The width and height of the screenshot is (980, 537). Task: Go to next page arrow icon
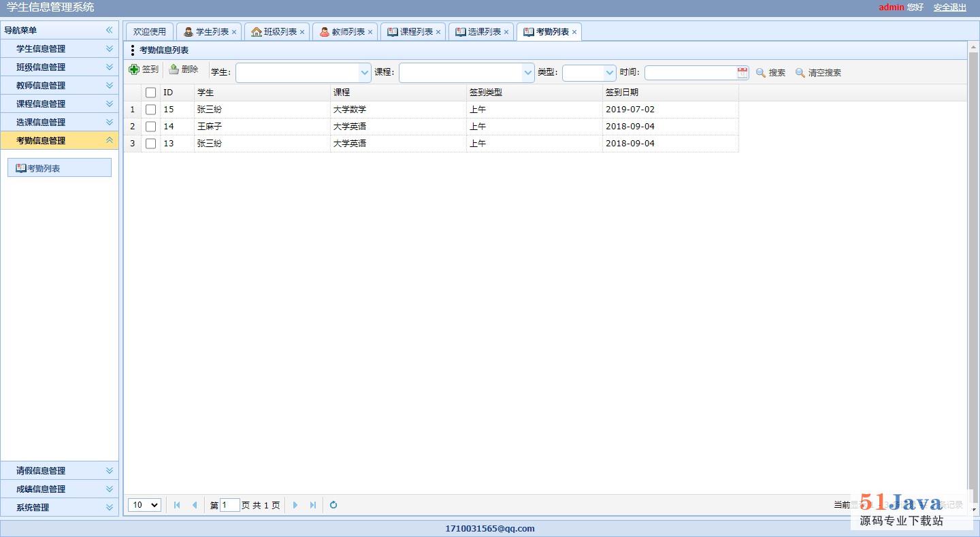pyautogui.click(x=295, y=505)
